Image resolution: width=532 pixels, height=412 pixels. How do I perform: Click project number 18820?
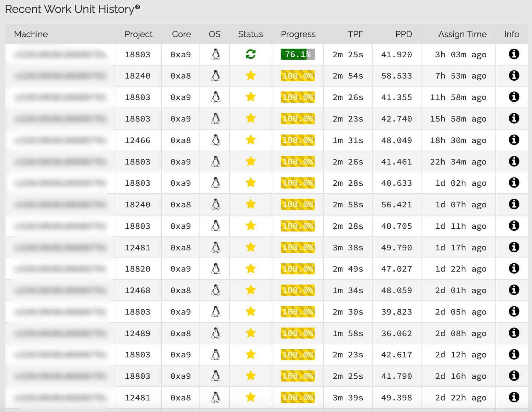137,269
